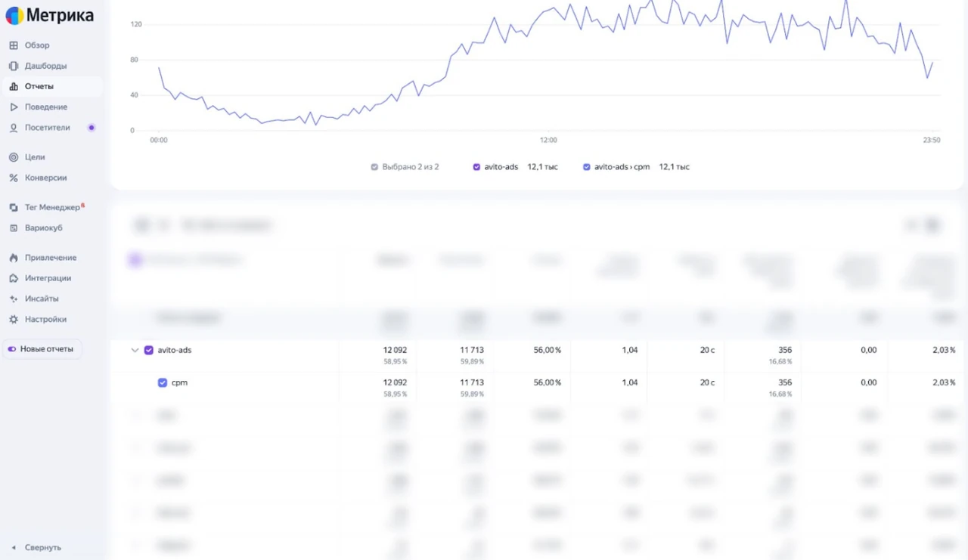Uncheck the cpm row checkbox
This screenshot has height=560, width=968.
162,382
